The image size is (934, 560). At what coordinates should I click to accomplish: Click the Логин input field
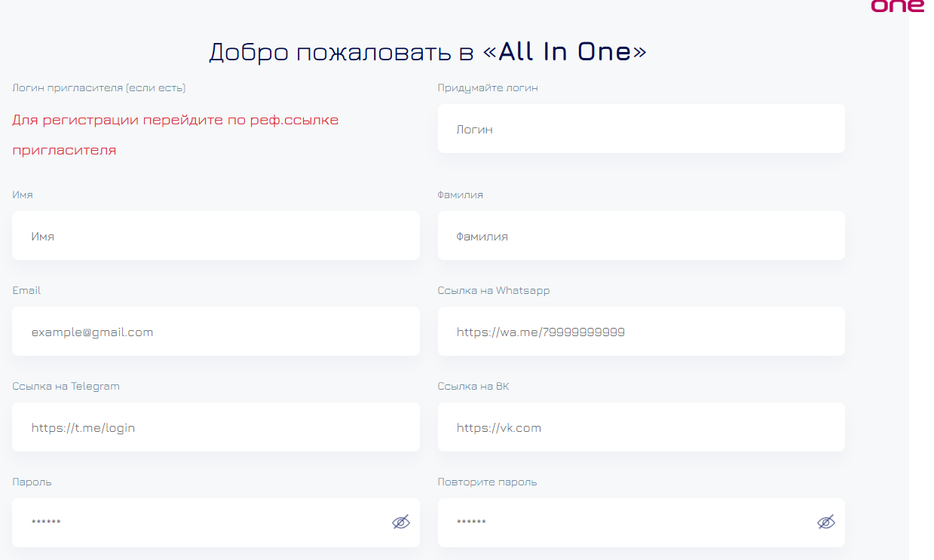641,129
